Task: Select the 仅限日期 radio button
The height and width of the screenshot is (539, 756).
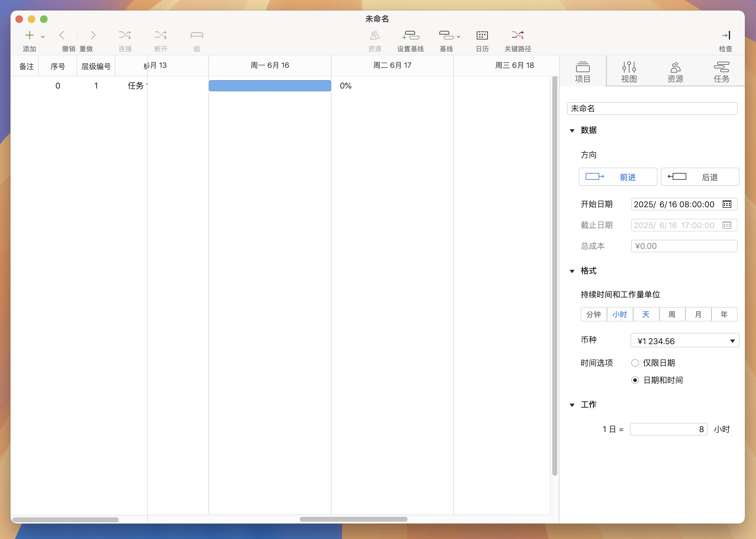Action: click(x=635, y=363)
